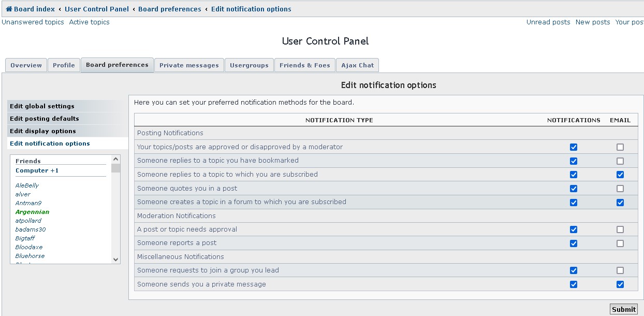The height and width of the screenshot is (316, 644).
Task: Open friend Antman9's profile
Action: point(28,203)
